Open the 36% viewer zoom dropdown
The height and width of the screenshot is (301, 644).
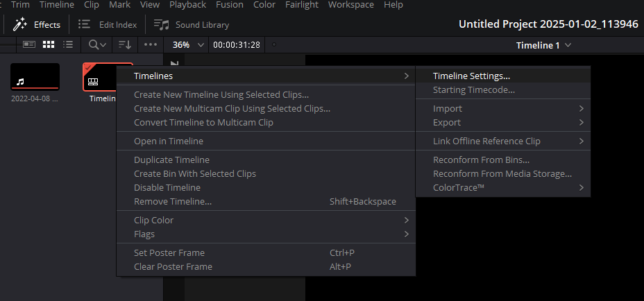point(188,44)
